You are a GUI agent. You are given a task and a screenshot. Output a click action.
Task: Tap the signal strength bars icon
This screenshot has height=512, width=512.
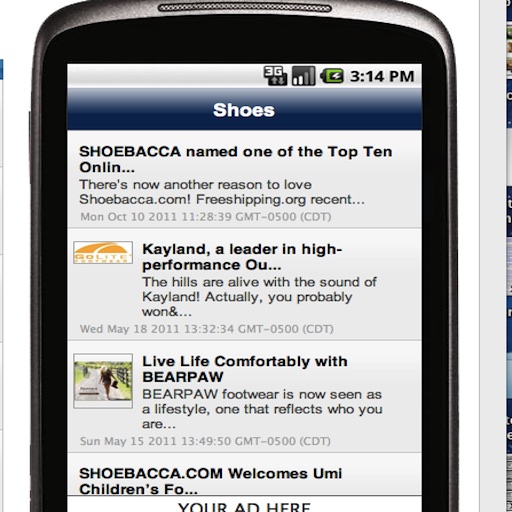[x=303, y=76]
